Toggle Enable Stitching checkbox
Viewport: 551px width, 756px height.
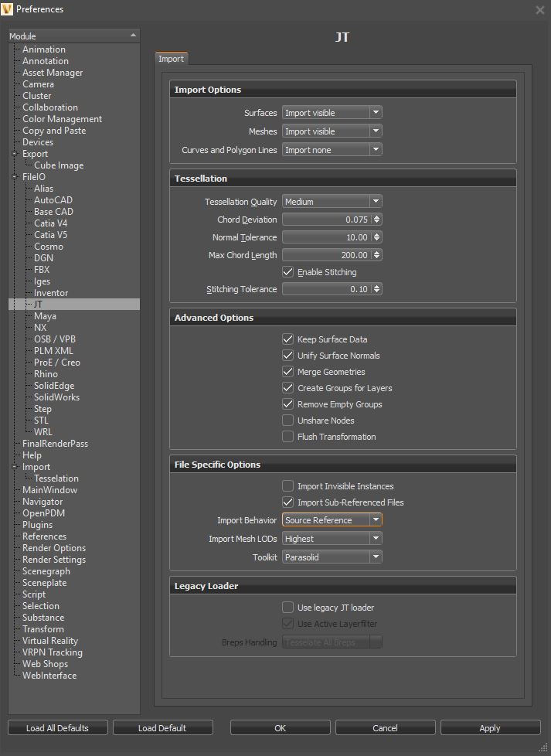[287, 272]
